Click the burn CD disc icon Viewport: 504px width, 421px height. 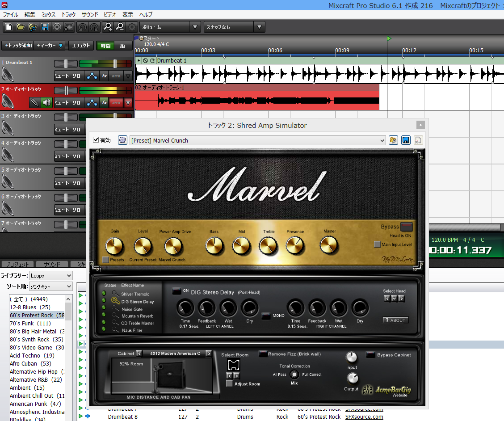57,27
